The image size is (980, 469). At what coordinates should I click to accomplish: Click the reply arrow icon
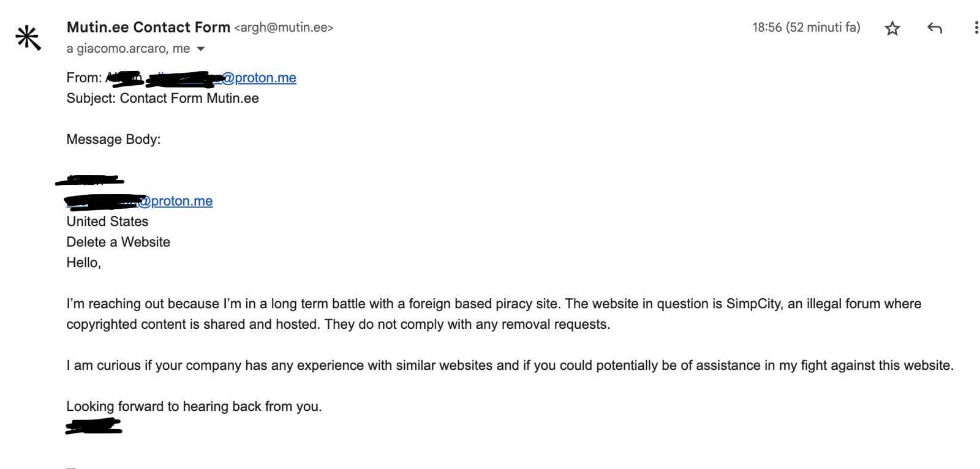pyautogui.click(x=934, y=28)
